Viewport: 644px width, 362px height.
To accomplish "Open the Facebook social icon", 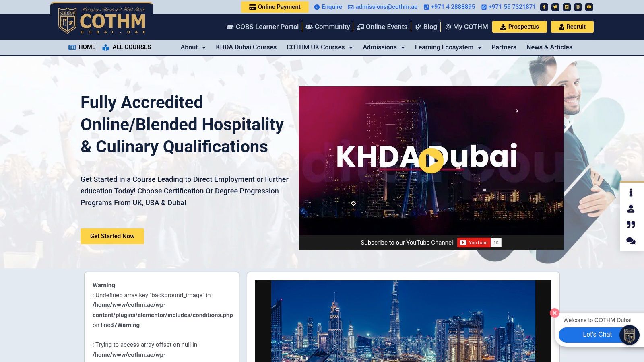I will tap(544, 7).
